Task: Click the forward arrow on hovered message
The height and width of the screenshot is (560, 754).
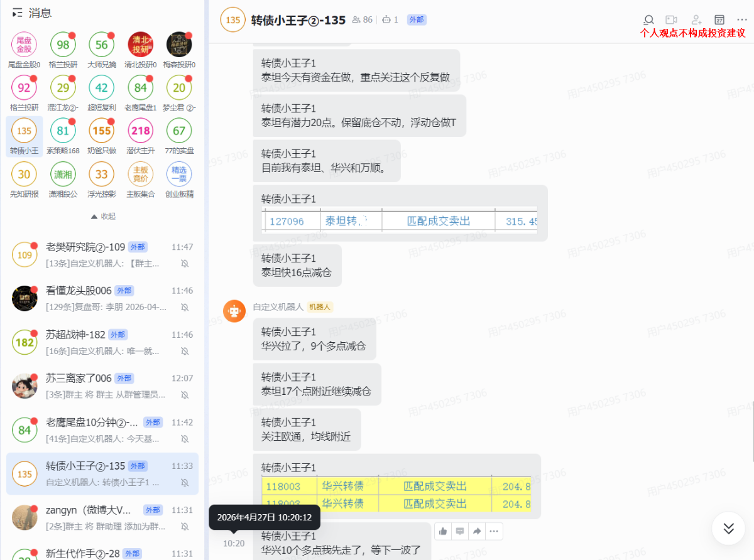Action: coord(477,532)
